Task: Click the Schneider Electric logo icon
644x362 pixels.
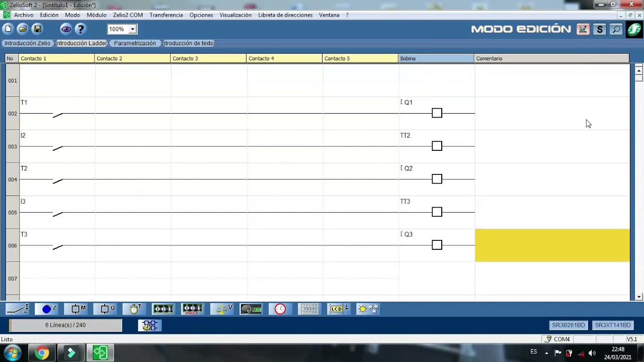Action: pos(634,30)
